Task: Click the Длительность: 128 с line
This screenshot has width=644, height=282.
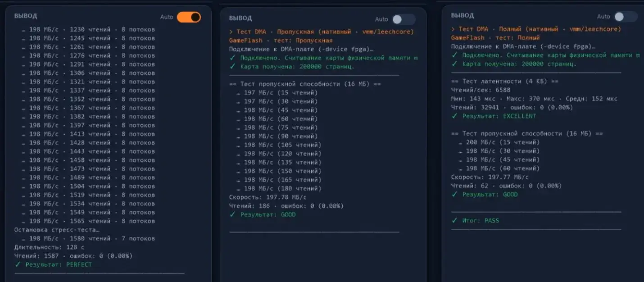Action: (x=50, y=247)
